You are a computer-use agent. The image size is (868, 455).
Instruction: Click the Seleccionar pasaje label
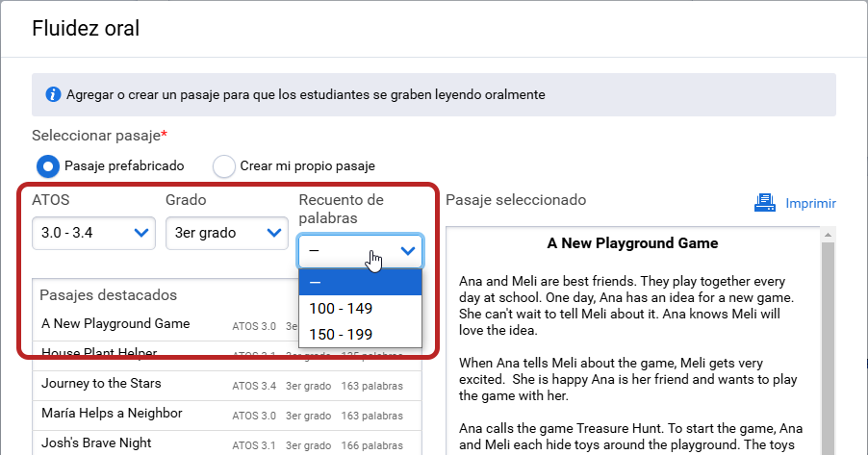[x=100, y=136]
